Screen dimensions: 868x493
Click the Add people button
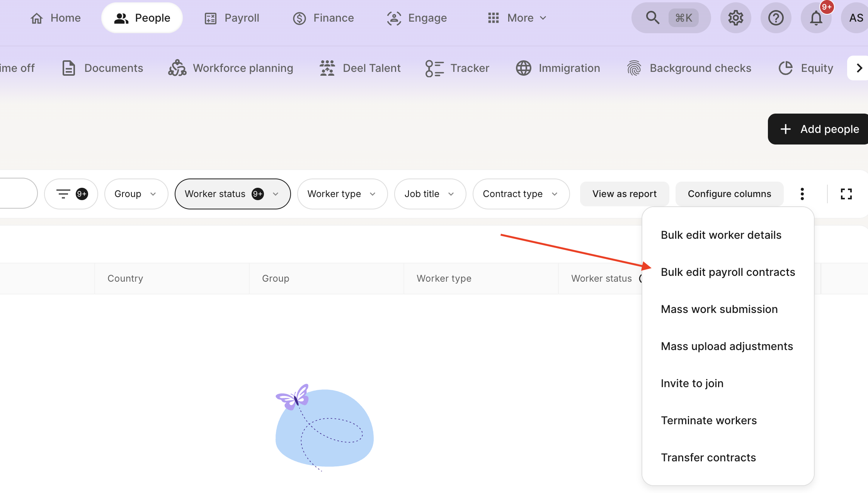pyautogui.click(x=818, y=129)
